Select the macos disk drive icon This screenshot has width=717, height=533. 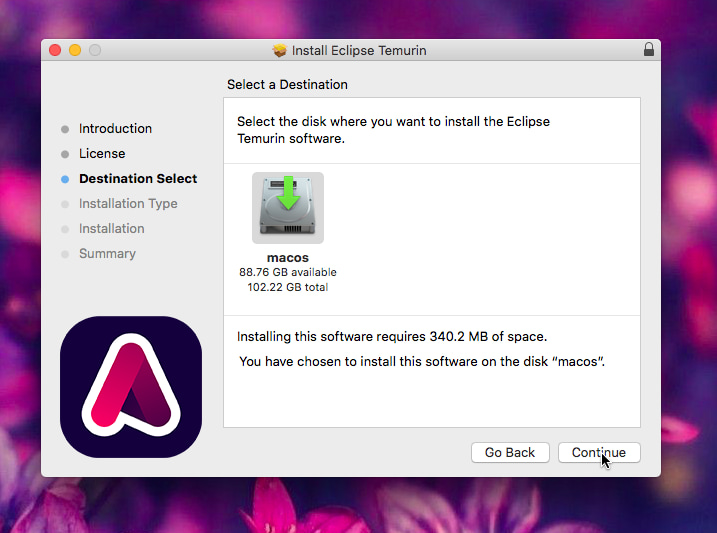coord(288,208)
